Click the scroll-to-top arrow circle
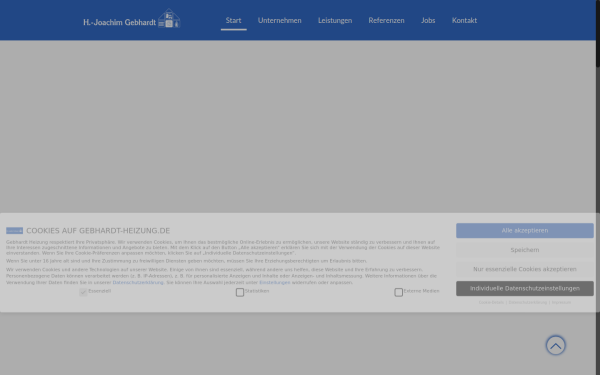 click(x=555, y=346)
